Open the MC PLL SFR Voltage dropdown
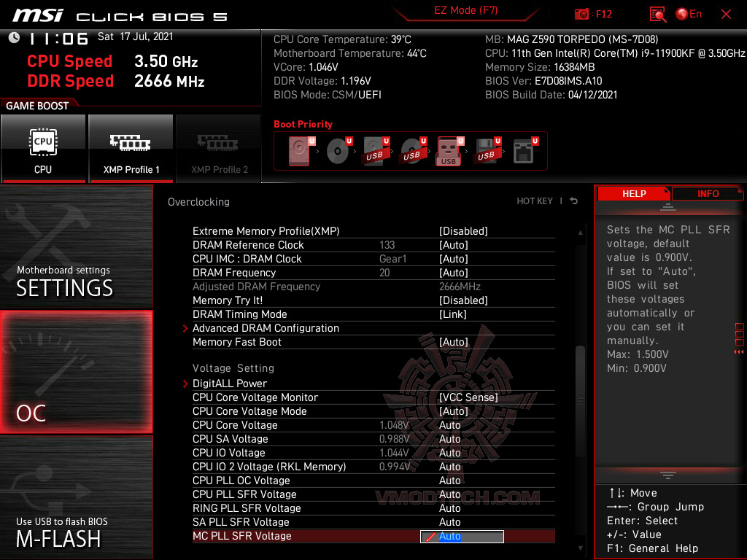The width and height of the screenshot is (747, 560). point(461,536)
